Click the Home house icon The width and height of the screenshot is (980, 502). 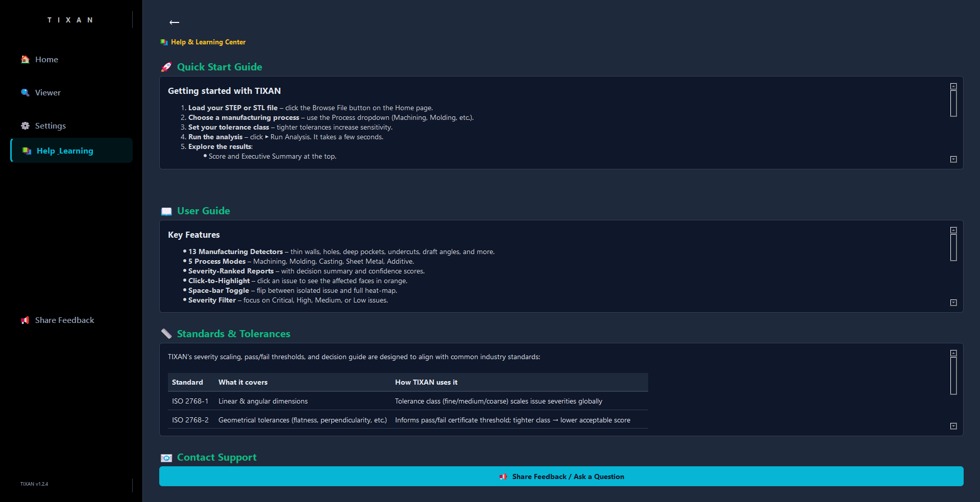pyautogui.click(x=25, y=59)
